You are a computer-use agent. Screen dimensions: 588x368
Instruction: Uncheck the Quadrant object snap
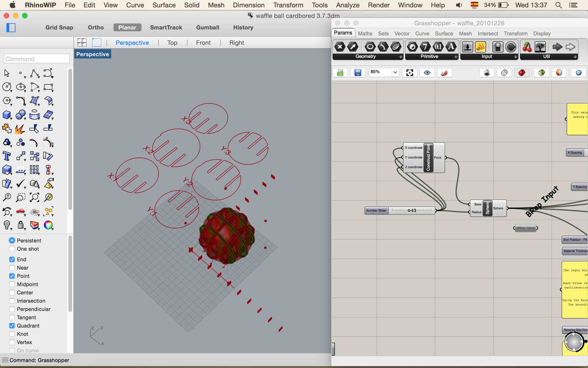(12, 326)
